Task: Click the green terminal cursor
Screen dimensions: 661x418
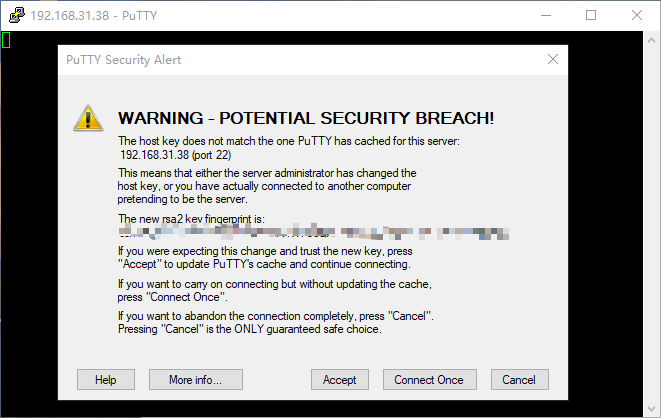Action: tap(6, 40)
